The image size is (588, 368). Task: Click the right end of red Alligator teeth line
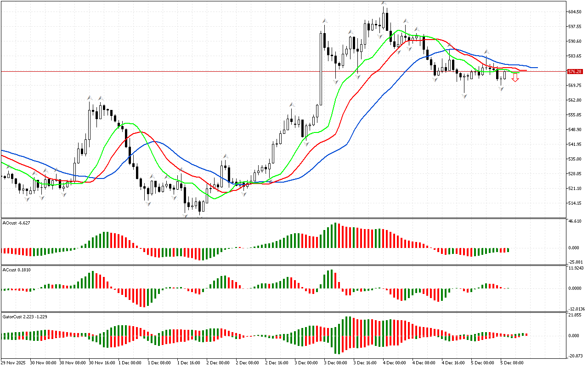pyautogui.click(x=526, y=70)
